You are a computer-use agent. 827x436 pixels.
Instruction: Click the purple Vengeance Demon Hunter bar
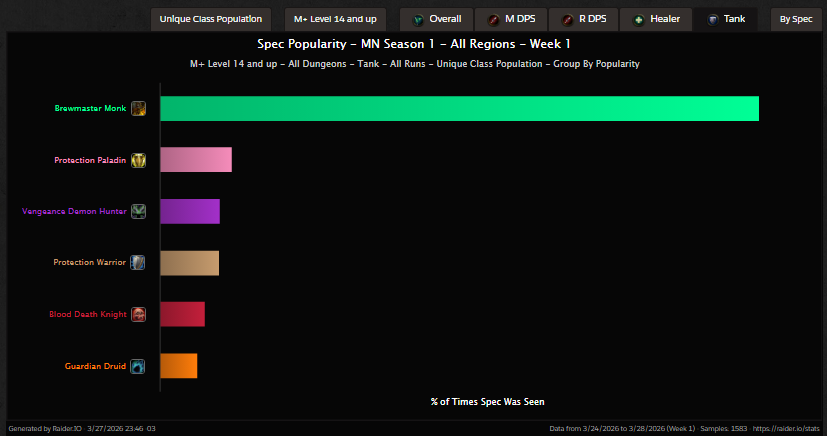click(x=190, y=211)
